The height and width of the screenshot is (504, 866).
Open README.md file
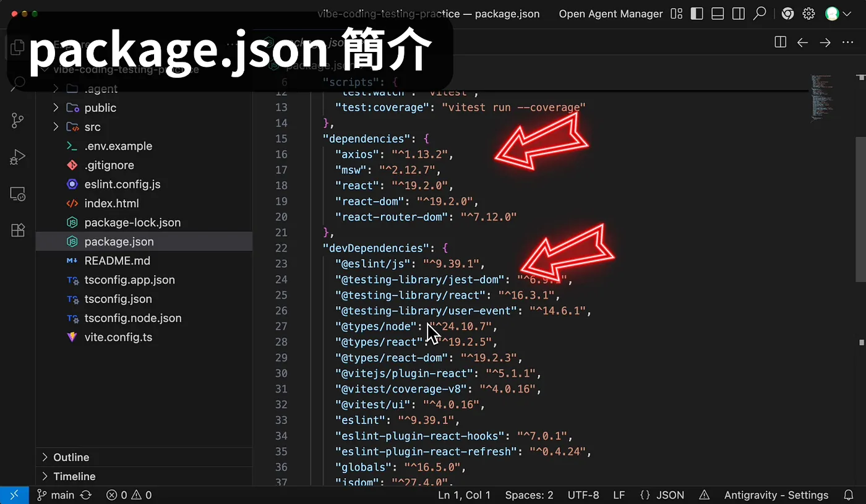click(x=144, y=261)
